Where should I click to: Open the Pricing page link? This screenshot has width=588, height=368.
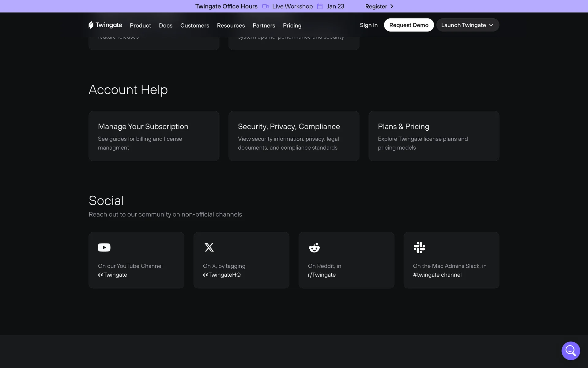[x=292, y=25]
